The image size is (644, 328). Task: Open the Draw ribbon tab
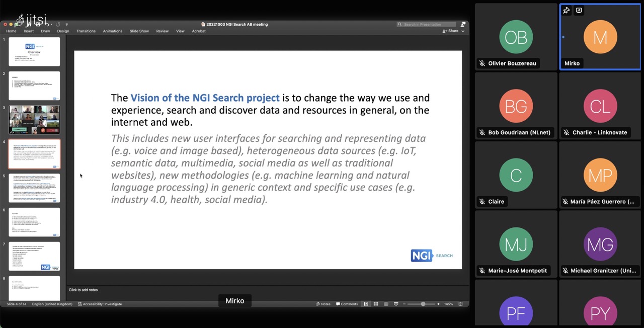tap(45, 31)
